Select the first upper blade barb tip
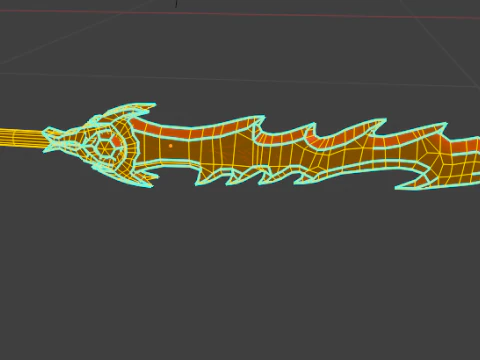This screenshot has width=480, height=360. point(263,117)
